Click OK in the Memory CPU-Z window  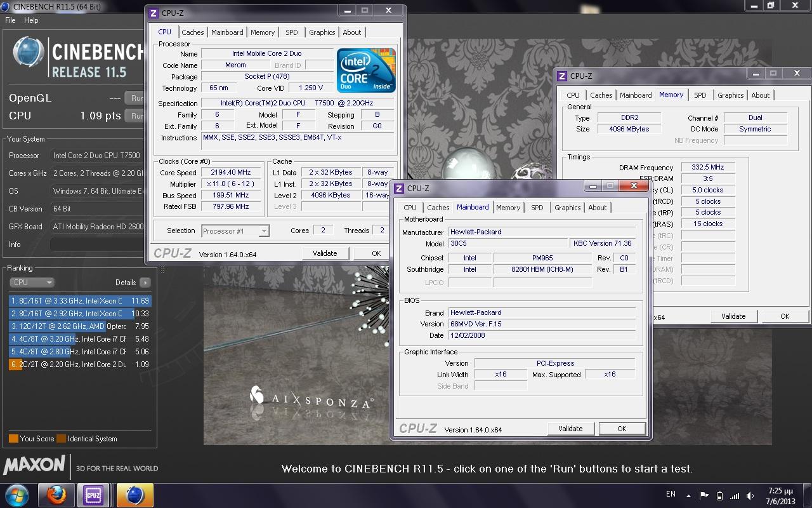[785, 316]
